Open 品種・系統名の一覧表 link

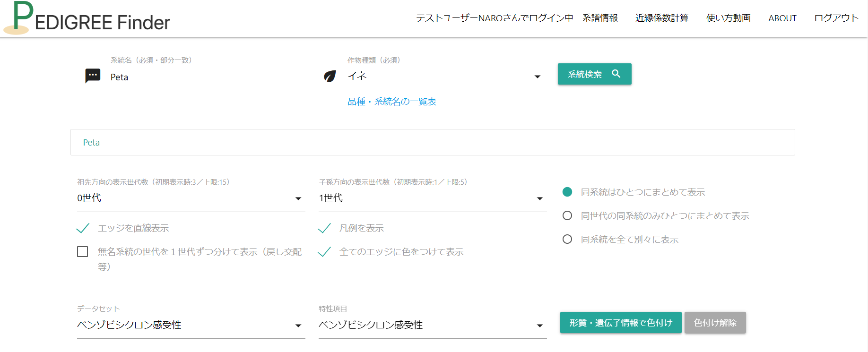pos(391,102)
